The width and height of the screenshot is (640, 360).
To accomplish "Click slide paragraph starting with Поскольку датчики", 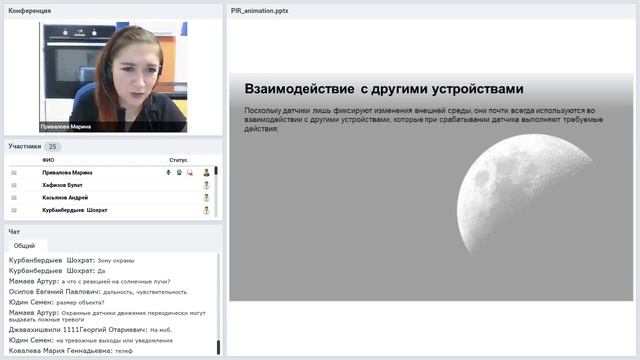I will pyautogui.click(x=424, y=120).
